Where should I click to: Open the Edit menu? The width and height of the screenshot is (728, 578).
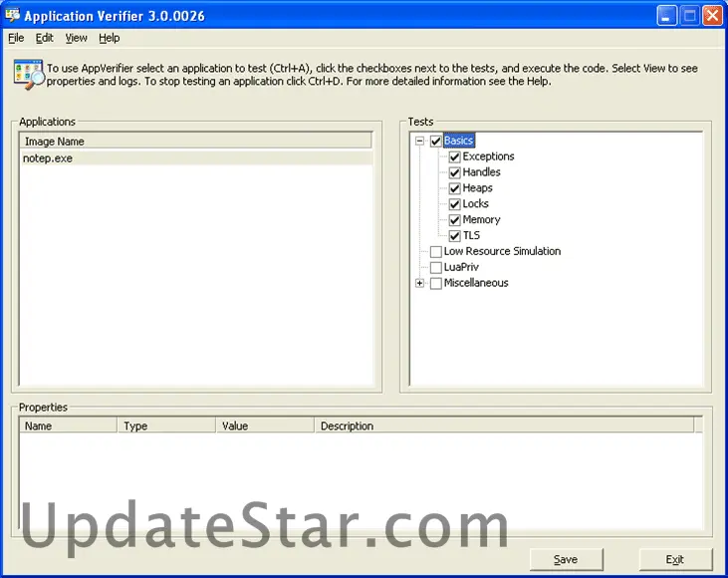tap(45, 38)
